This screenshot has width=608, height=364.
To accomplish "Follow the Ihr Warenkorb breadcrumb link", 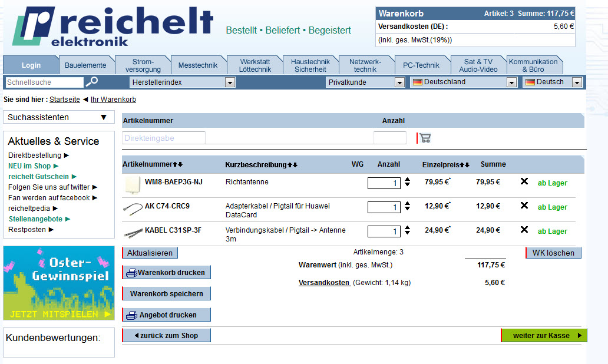I will (113, 99).
